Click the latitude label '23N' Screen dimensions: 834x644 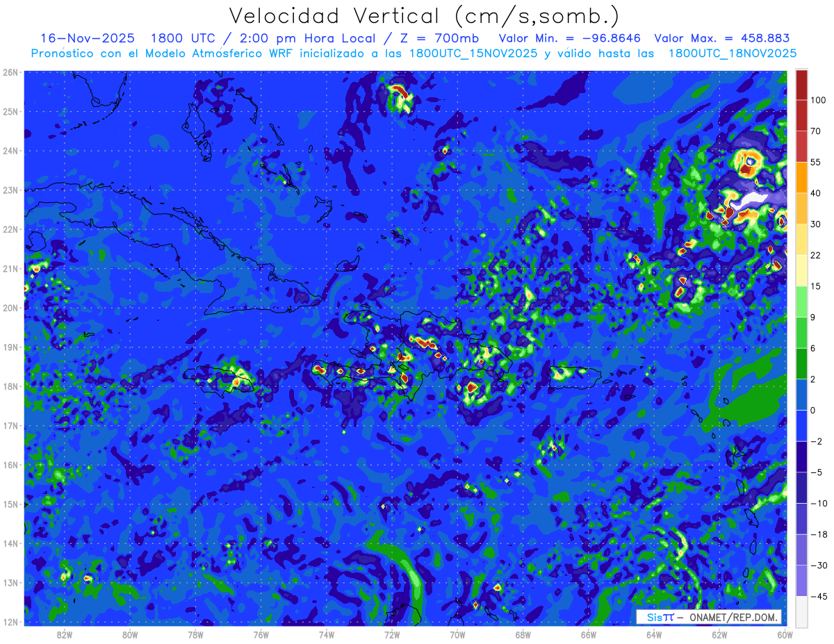coord(10,190)
